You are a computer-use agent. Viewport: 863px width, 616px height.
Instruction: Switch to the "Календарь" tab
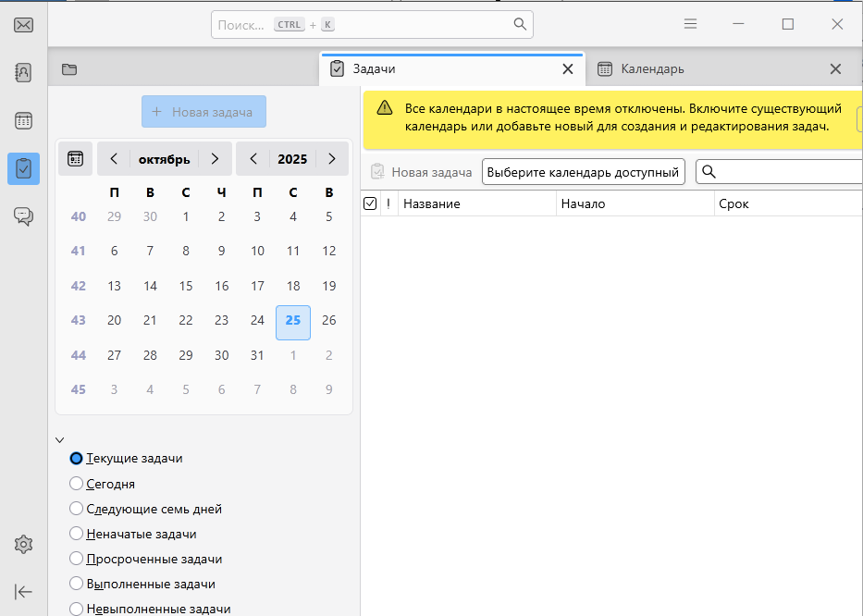652,69
